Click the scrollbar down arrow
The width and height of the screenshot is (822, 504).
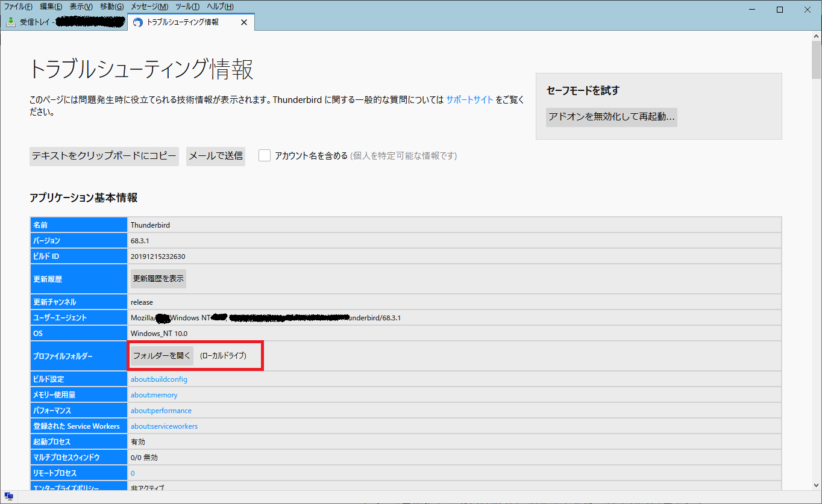point(817,485)
